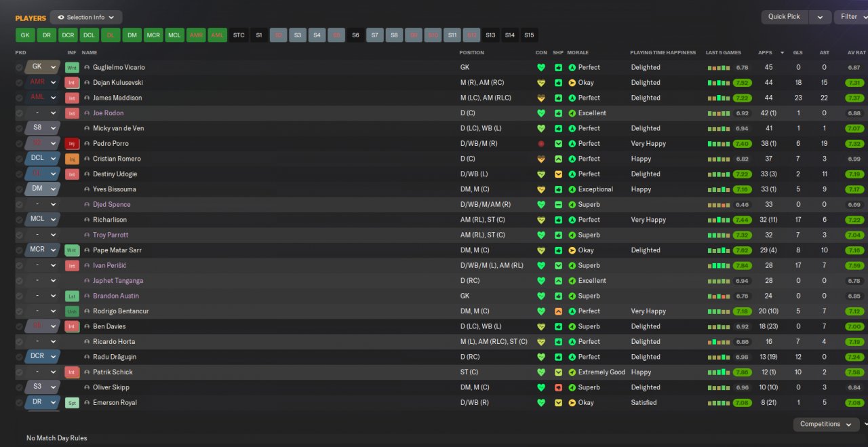This screenshot has width=868, height=447.
Task: Click the person icon beside James Maddison's name
Action: [x=87, y=98]
